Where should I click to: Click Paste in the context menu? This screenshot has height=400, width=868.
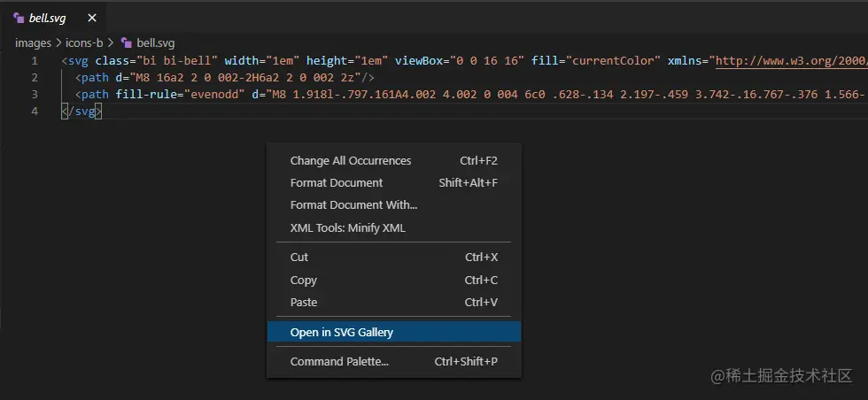(x=303, y=303)
